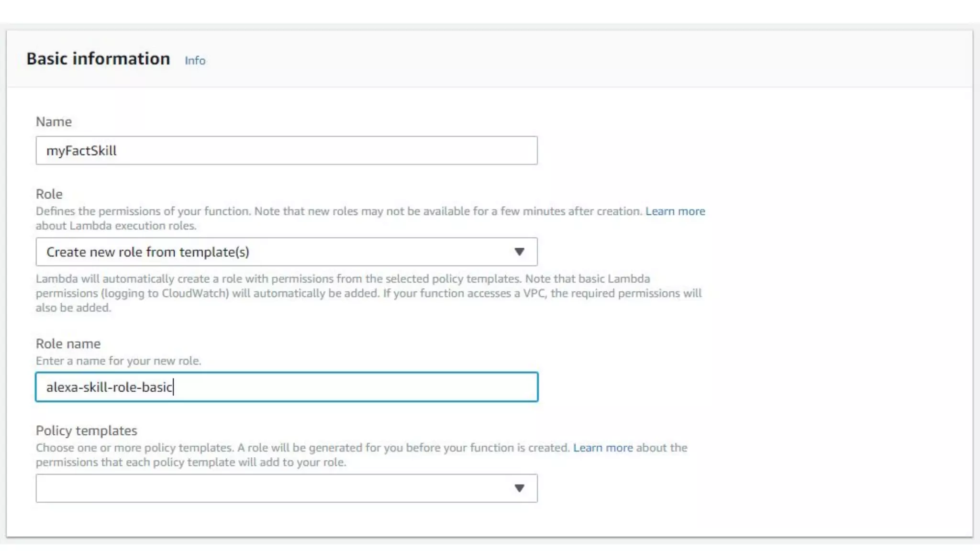
Task: Click the 'Basic information' heading
Action: [x=98, y=59]
